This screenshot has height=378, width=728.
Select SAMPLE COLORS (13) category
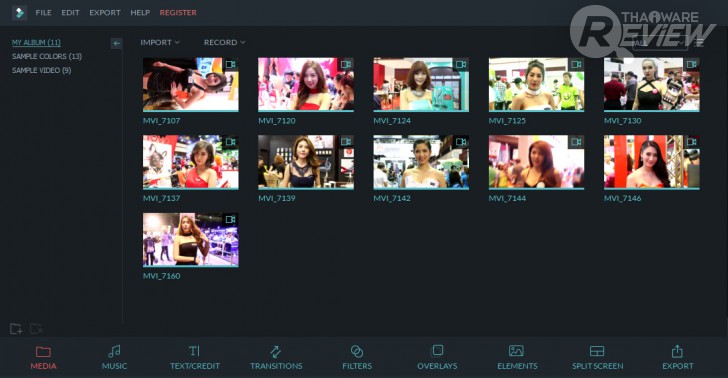(x=47, y=56)
